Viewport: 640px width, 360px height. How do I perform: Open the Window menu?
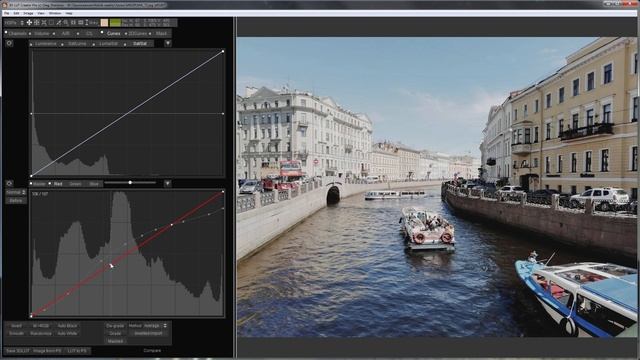(55, 13)
